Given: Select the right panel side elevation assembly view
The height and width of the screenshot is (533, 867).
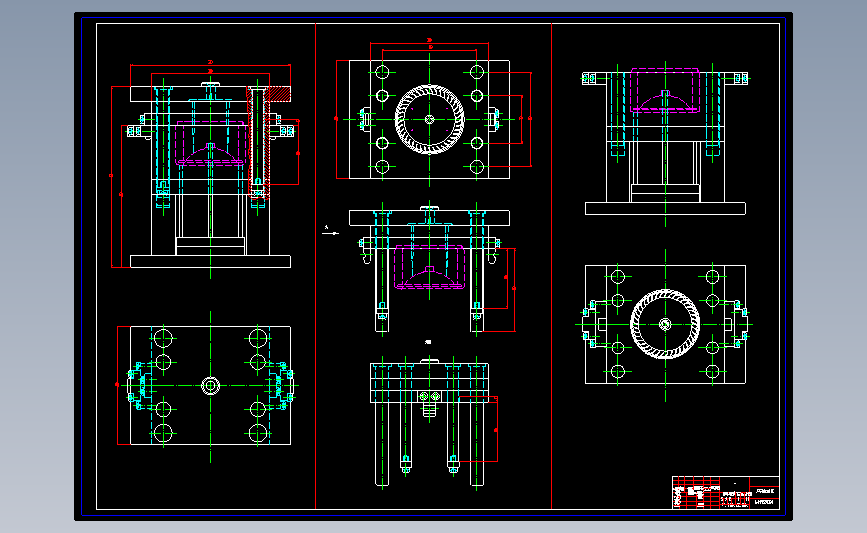Looking at the screenshot, I should pyautogui.click(x=665, y=143).
